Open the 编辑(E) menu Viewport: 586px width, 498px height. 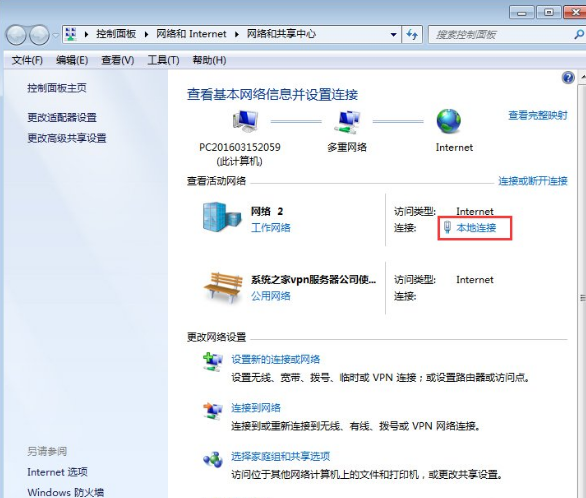point(72,60)
